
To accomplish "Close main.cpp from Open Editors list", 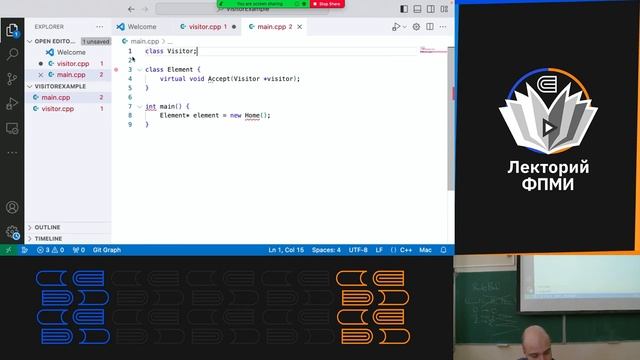I will coord(40,75).
